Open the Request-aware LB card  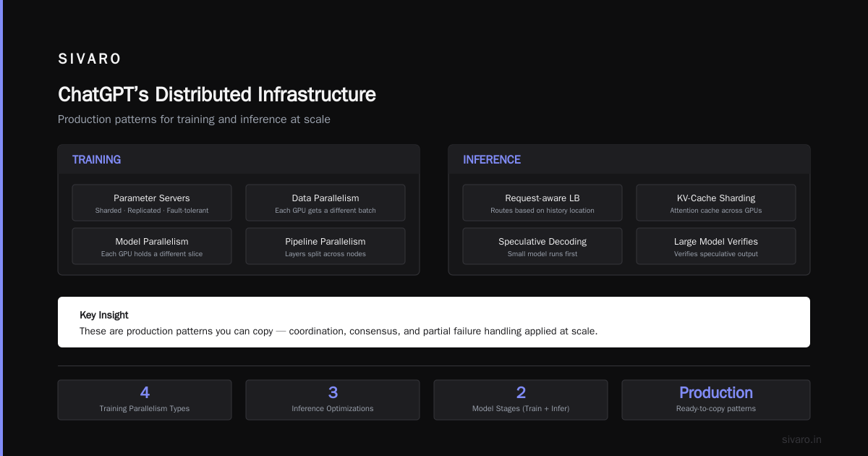click(x=542, y=203)
